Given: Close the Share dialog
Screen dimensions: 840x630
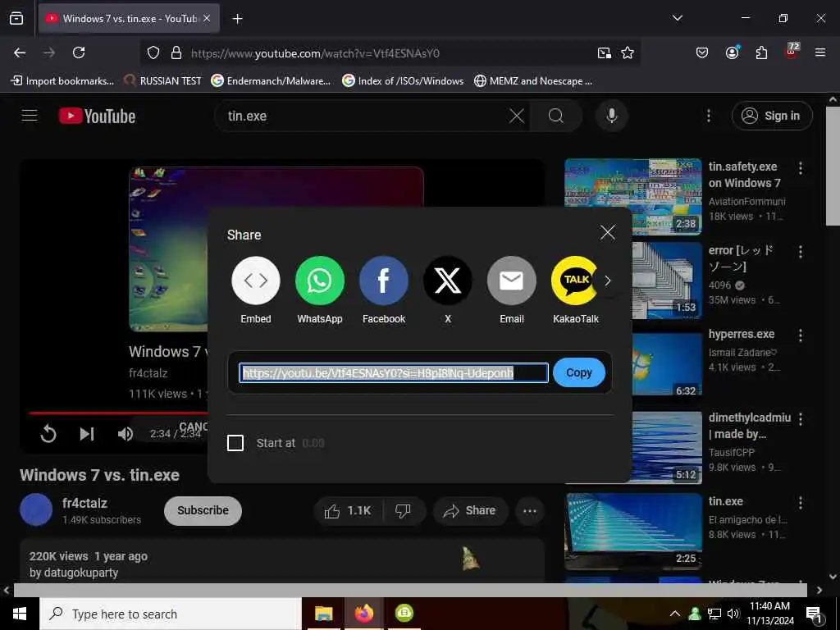Looking at the screenshot, I should click(608, 232).
